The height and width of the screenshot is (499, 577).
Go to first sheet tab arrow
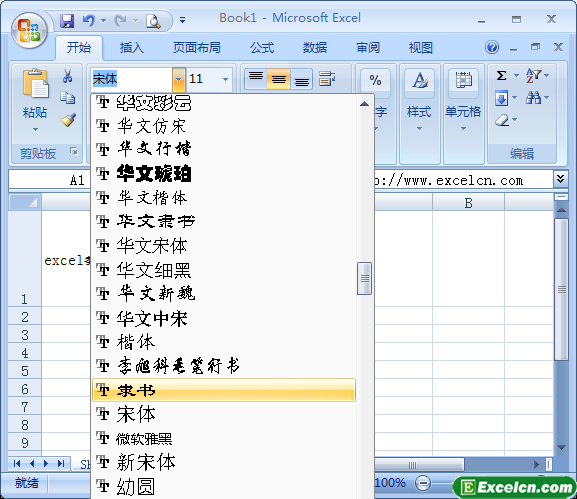[x=17, y=464]
